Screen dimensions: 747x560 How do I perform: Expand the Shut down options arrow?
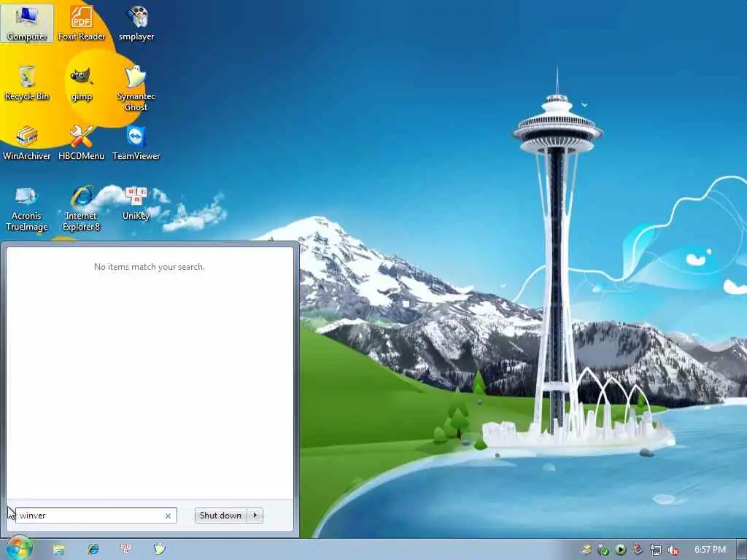[x=255, y=516]
